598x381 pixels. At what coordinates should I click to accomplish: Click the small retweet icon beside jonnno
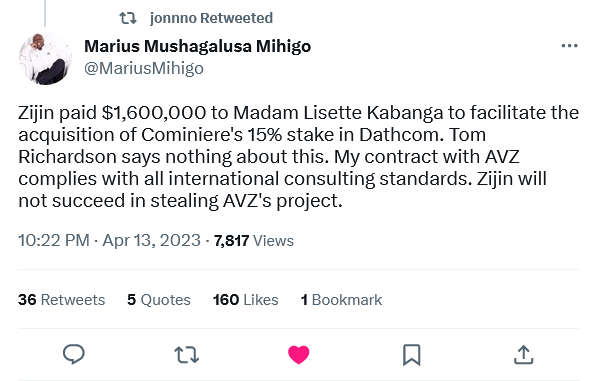(x=128, y=18)
